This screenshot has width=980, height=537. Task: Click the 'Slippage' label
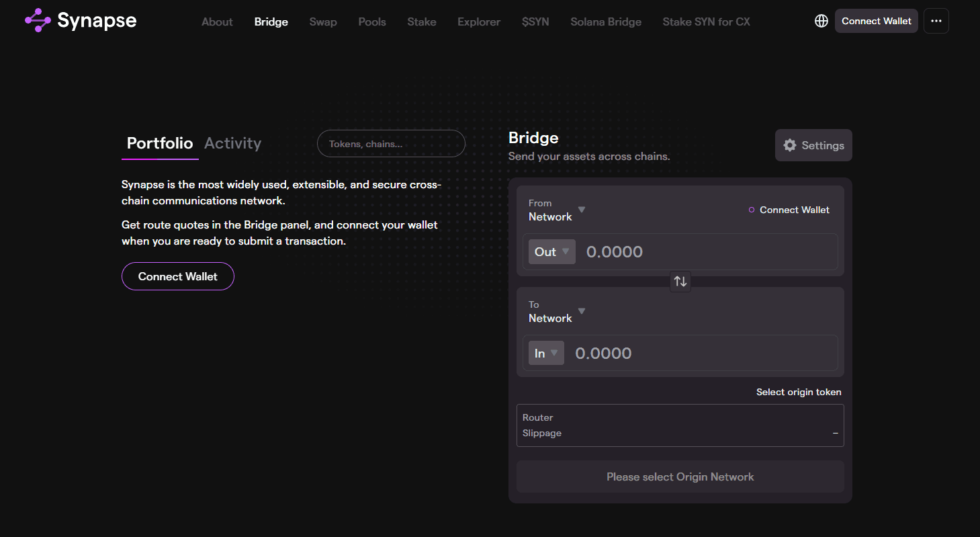tap(542, 433)
